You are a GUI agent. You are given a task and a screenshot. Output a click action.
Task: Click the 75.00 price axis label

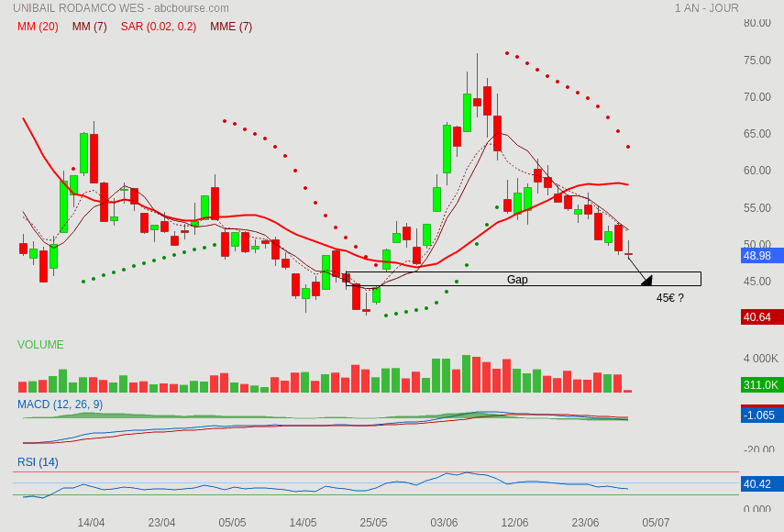coord(757,60)
